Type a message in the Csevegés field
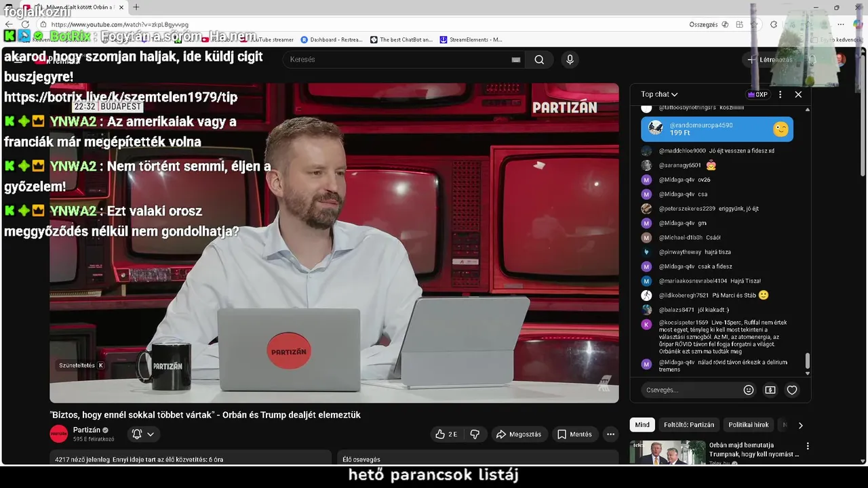868x488 pixels. (x=690, y=390)
